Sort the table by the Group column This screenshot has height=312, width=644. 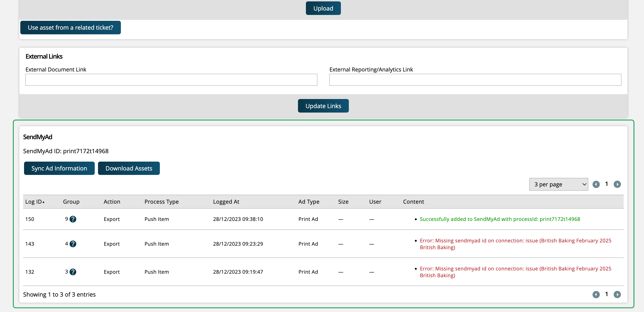pos(71,202)
